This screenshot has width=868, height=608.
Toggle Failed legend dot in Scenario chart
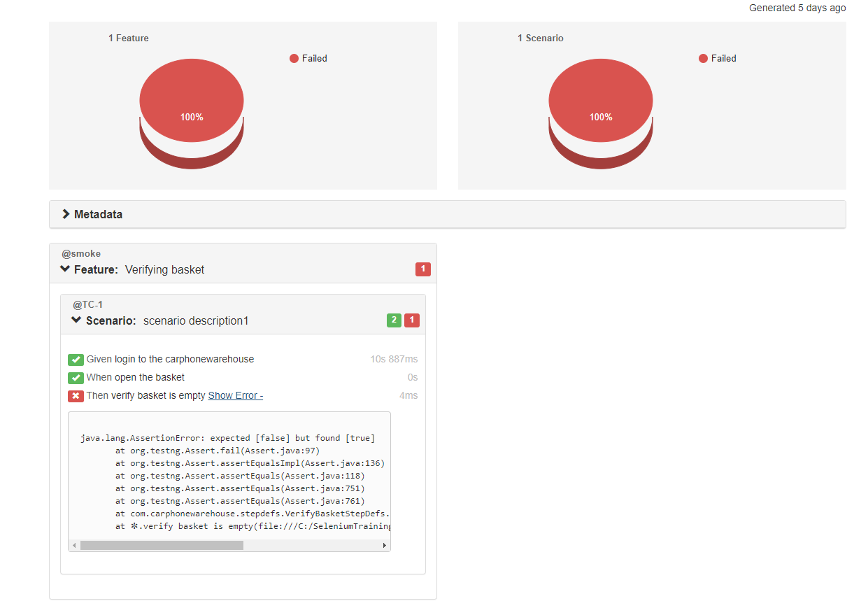click(704, 59)
